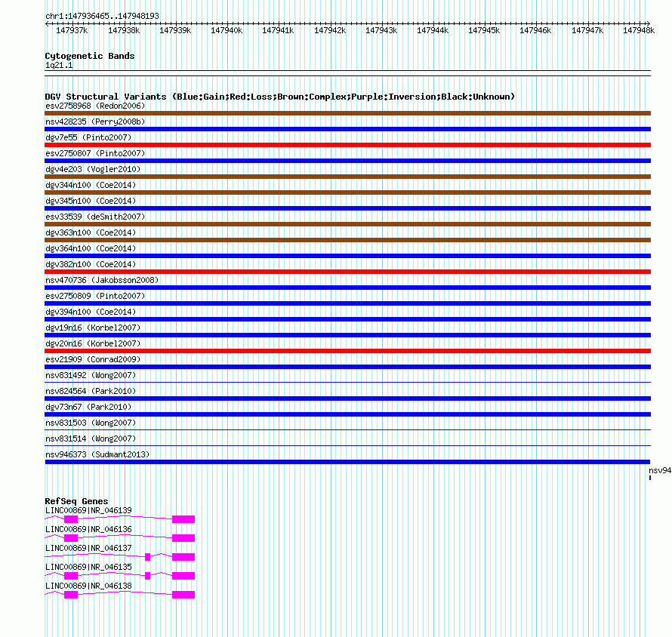Click the 147948k ruler tick
This screenshot has height=637, width=672.
point(639,30)
